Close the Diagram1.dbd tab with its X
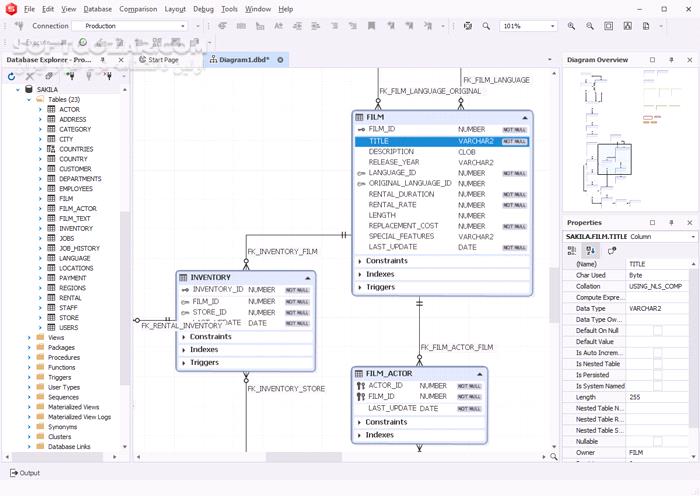 pos(280,60)
